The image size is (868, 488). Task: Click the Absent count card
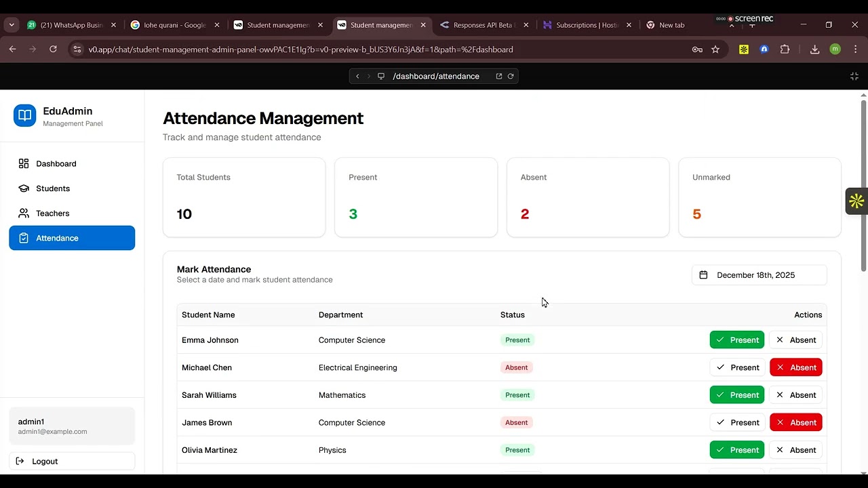588,197
